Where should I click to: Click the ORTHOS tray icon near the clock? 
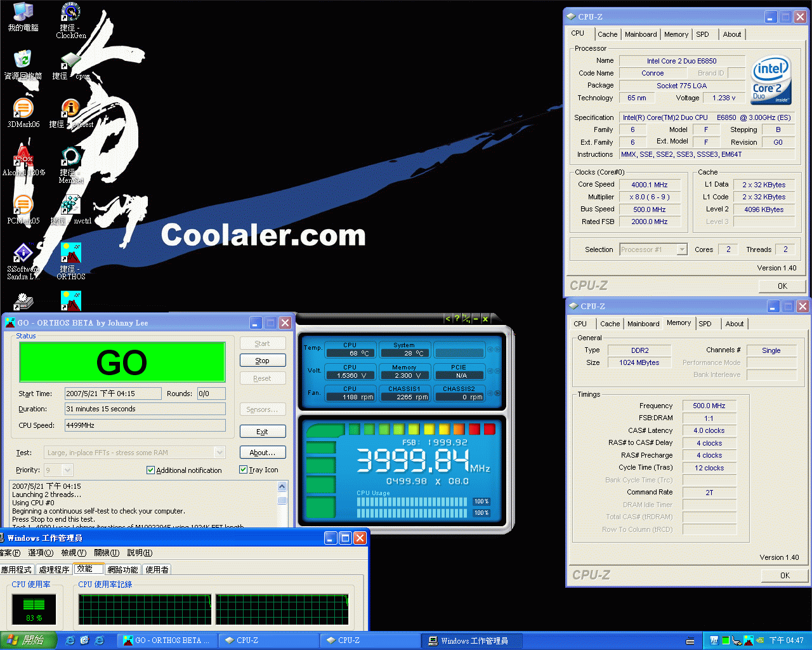pos(749,640)
